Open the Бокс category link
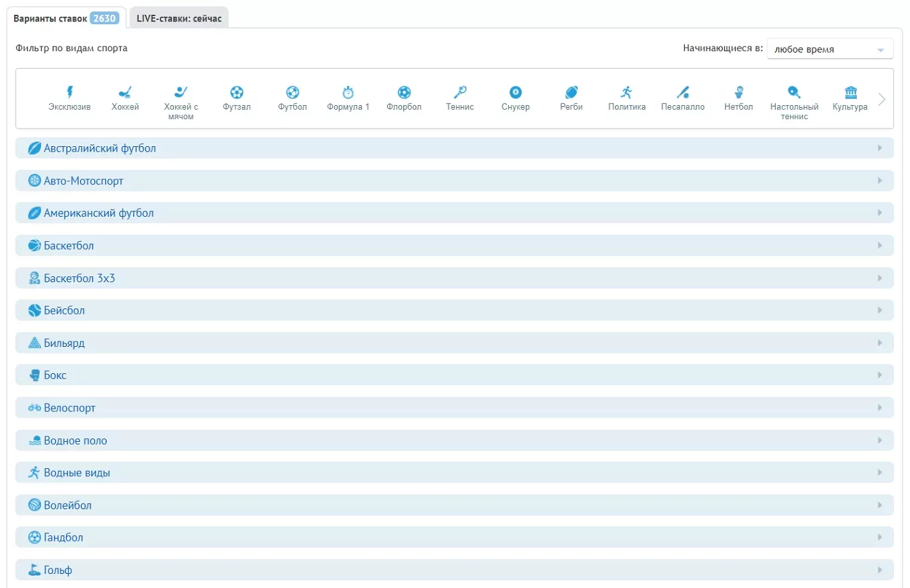Viewport: 910px width, 588px height. pos(55,375)
